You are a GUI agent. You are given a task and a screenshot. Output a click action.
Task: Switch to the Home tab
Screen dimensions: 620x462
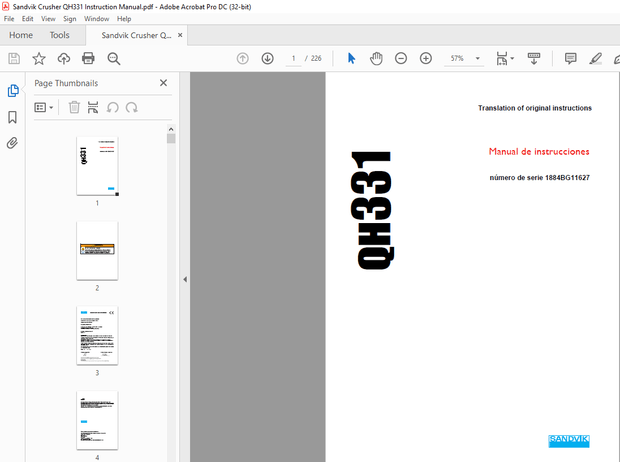point(21,35)
